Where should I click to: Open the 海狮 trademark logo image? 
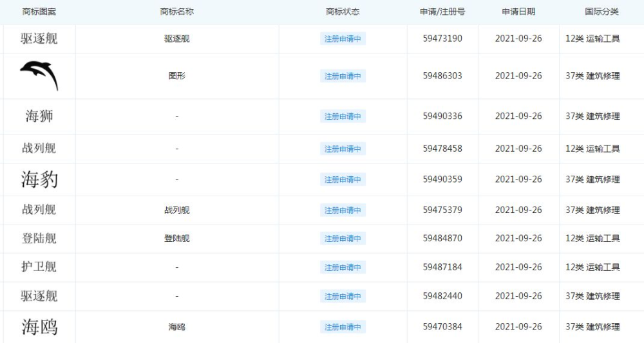[39, 116]
